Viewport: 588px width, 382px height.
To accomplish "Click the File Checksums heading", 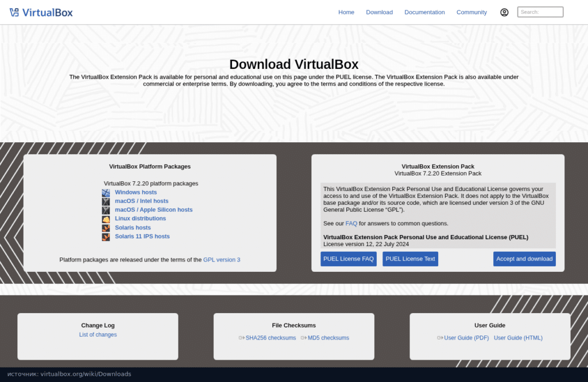I will point(294,325).
